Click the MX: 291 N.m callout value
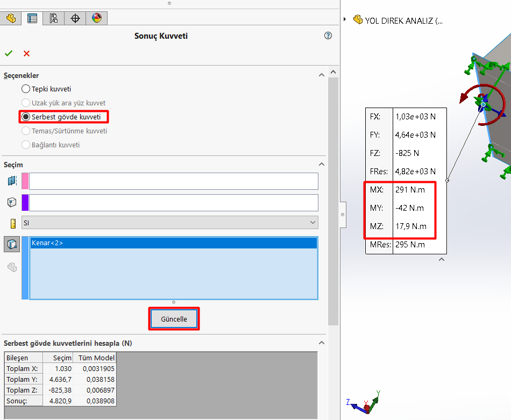Viewport: 511px width, 420px height. 410,190
